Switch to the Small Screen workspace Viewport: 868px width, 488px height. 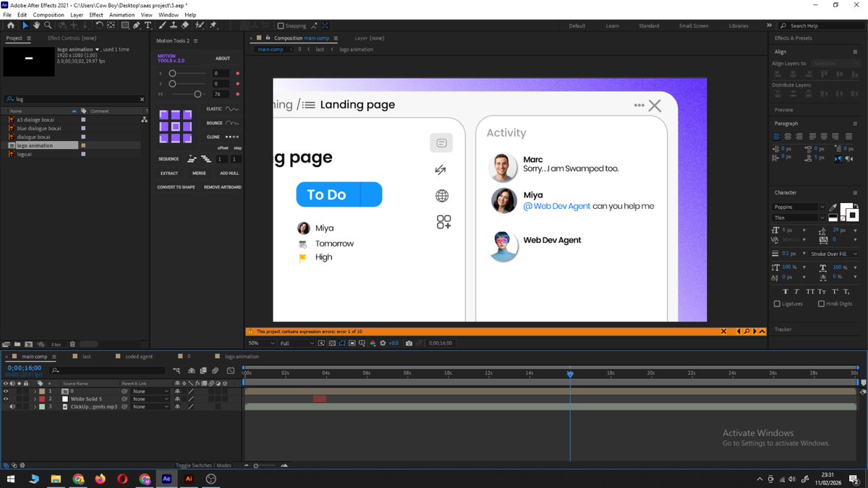(694, 26)
